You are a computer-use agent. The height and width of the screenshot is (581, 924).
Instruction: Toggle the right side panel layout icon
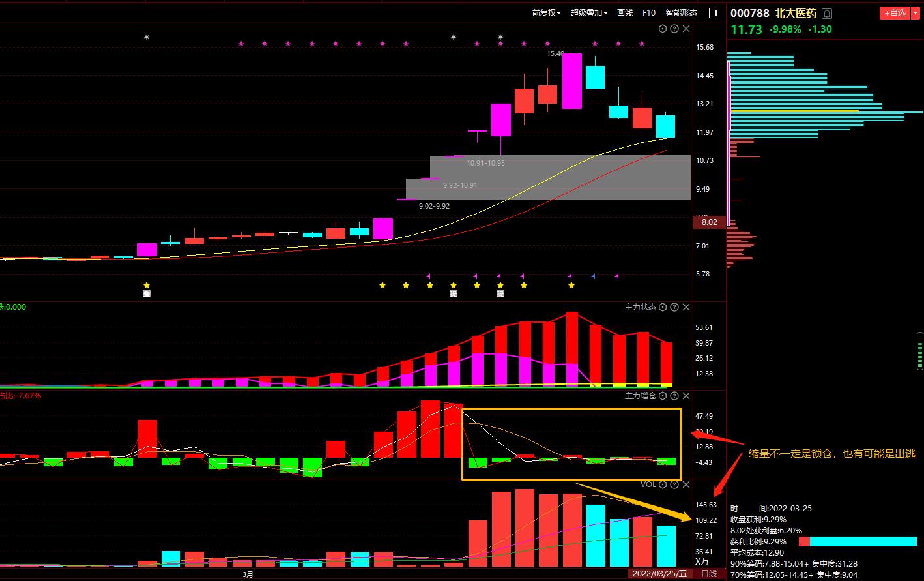pyautogui.click(x=714, y=13)
